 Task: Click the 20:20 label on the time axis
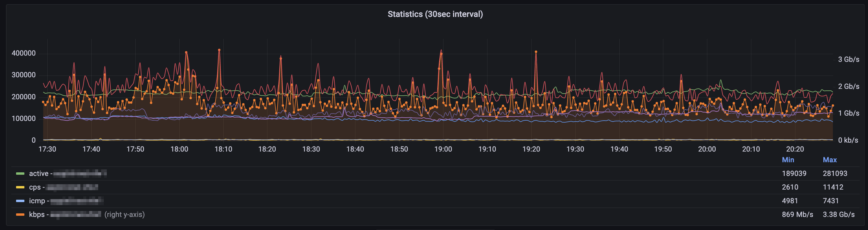tap(795, 149)
